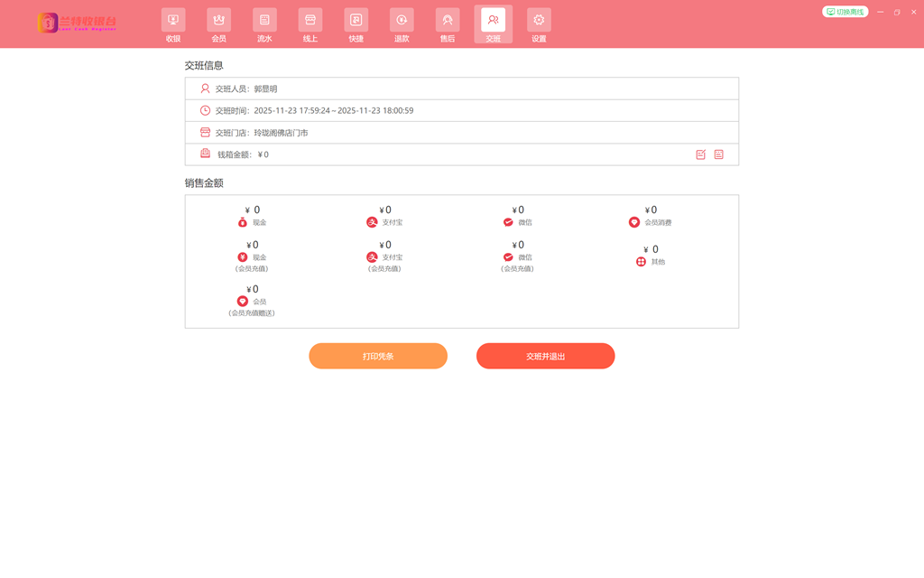The width and height of the screenshot is (924, 578).
Task: Open the 设置 settings module
Action: click(539, 25)
